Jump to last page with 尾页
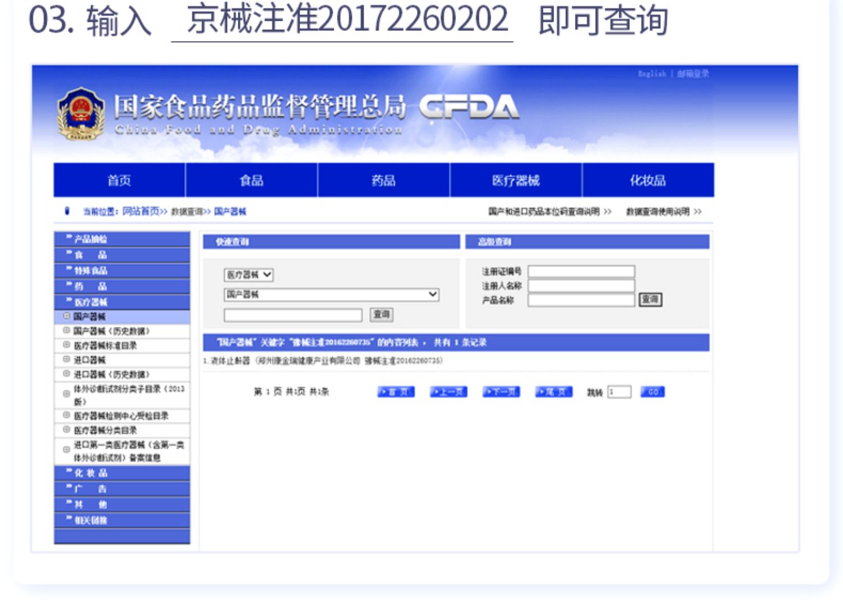Image resolution: width=843 pixels, height=616 pixels. click(x=554, y=392)
